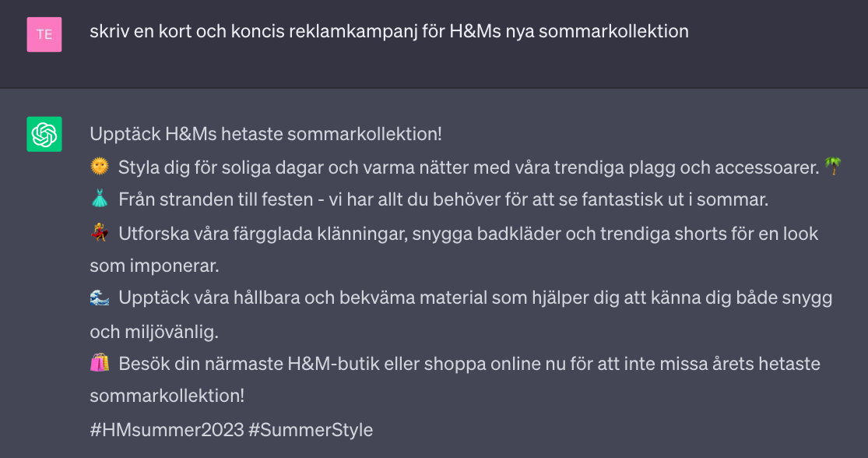Click the sun emoji in the response
Screen dimensions: 868x458
coord(99,166)
